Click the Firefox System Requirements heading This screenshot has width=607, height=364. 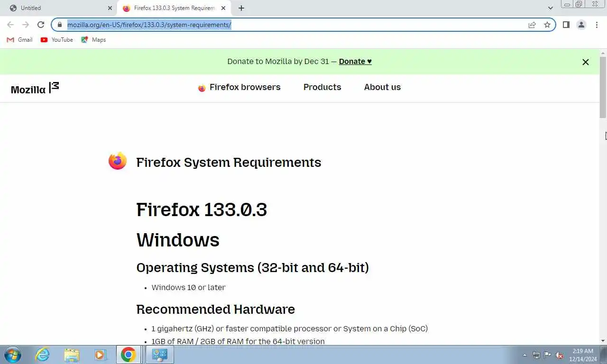[229, 162]
